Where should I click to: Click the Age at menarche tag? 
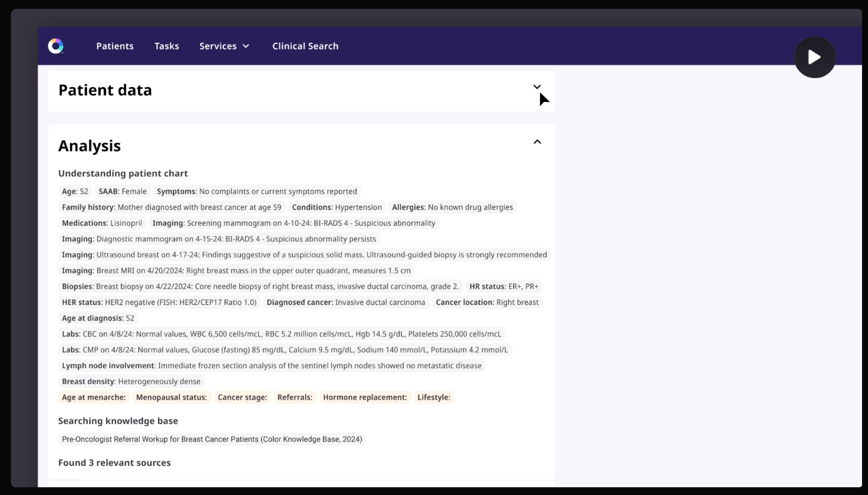[x=94, y=397]
